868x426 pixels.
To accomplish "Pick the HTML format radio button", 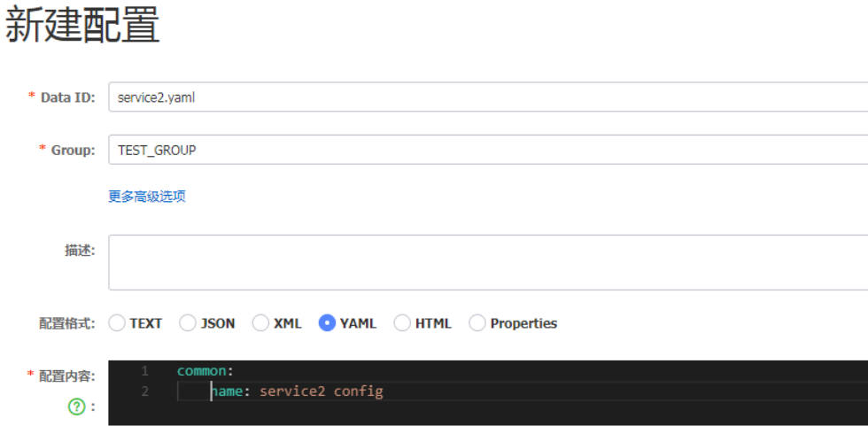I will tap(402, 323).
